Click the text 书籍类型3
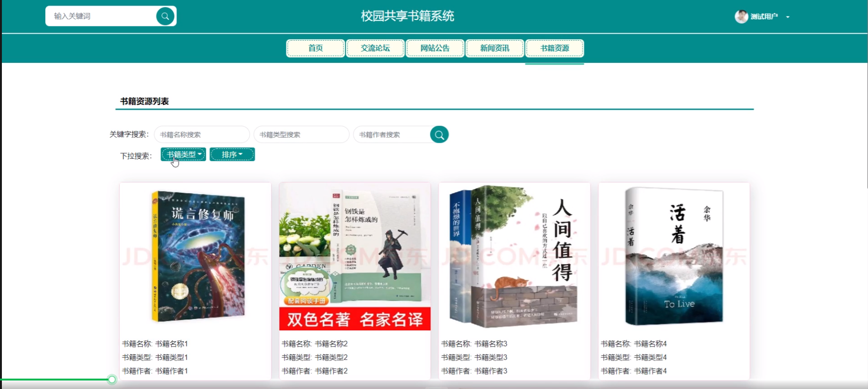The image size is (868, 389). tap(491, 357)
